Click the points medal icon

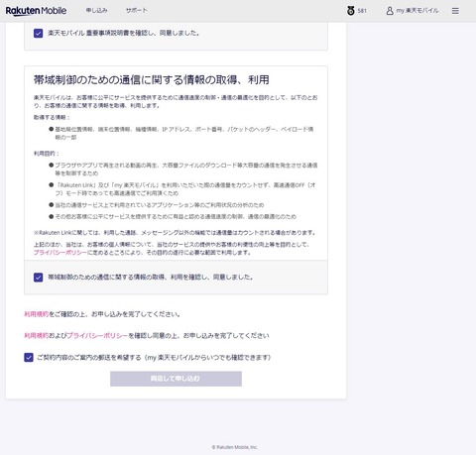[351, 11]
